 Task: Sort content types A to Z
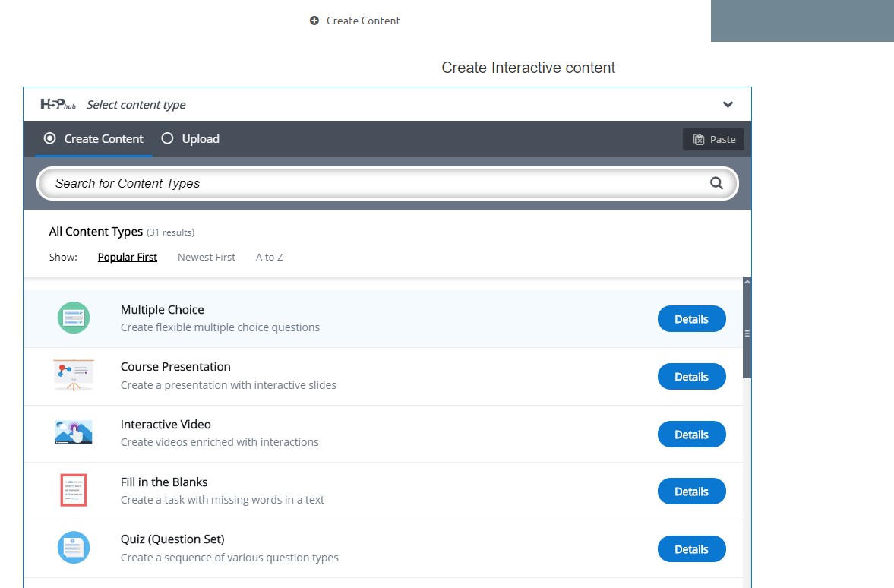click(x=269, y=258)
